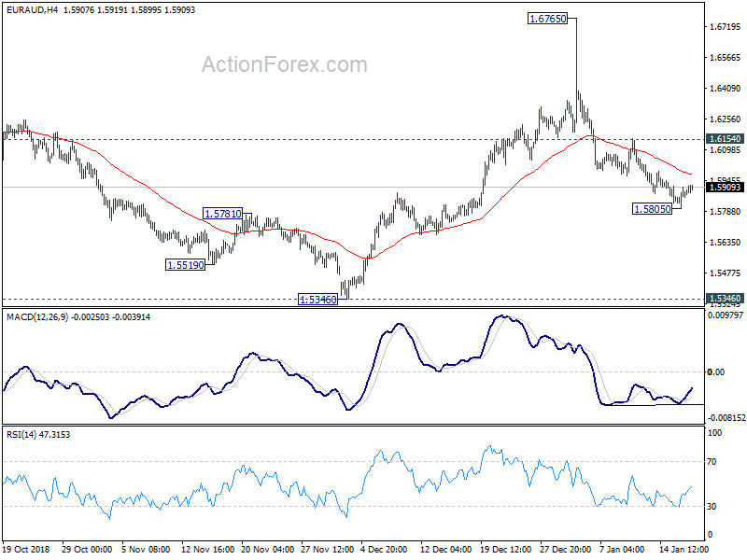Viewport: 747px width, 560px height.
Task: Click the 12 Nov 16:00 time label
Action: click(207, 549)
